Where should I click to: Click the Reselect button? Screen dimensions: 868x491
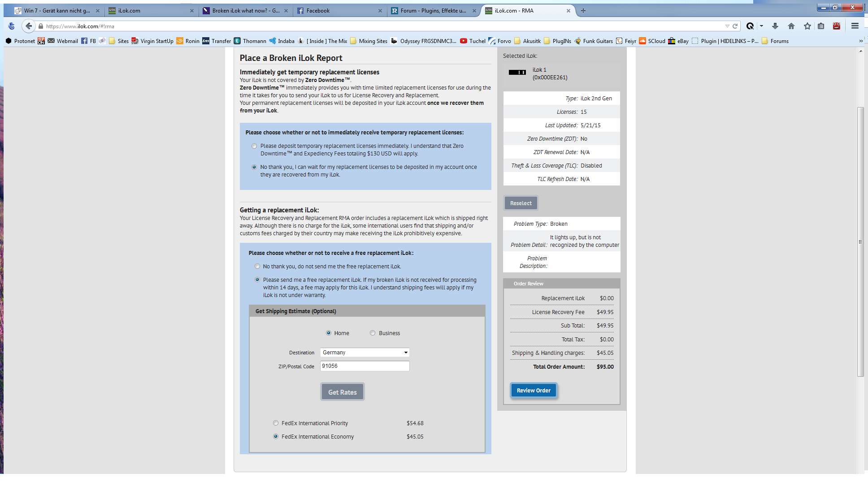(x=521, y=203)
